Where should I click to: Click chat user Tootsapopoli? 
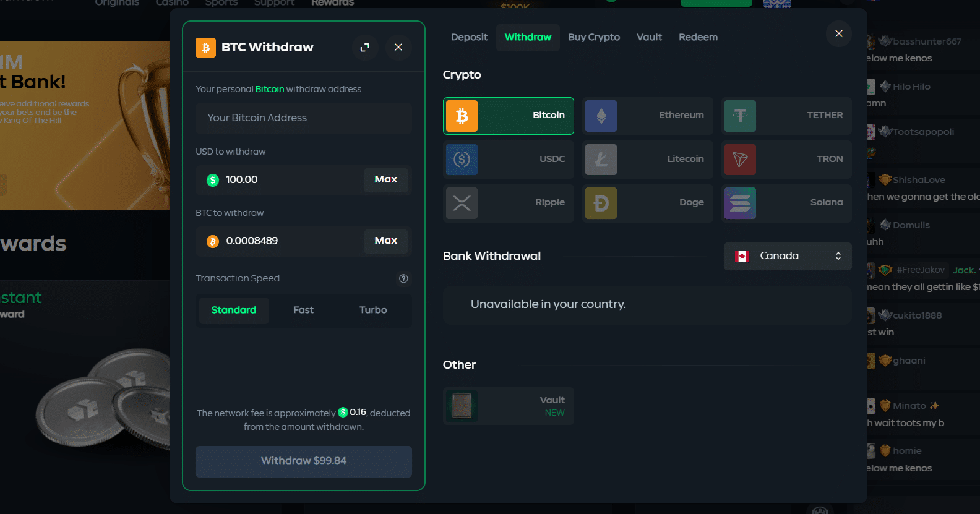923,132
